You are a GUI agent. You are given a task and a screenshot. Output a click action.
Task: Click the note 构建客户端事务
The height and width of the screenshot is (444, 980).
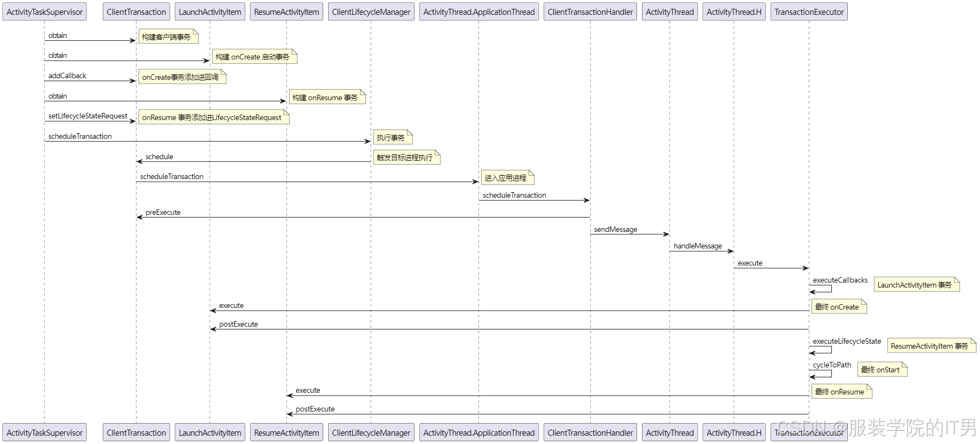click(x=168, y=37)
